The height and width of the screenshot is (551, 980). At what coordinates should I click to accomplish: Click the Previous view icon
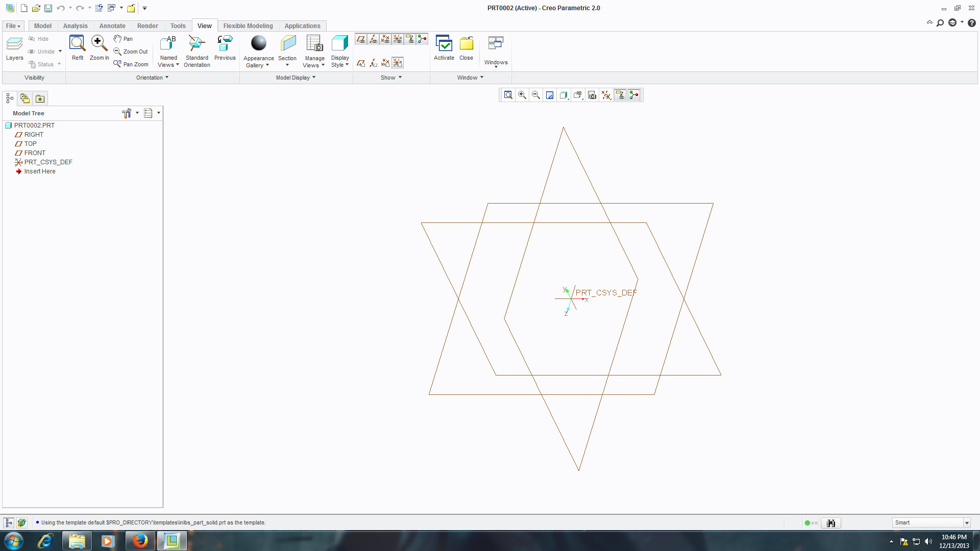point(225,44)
